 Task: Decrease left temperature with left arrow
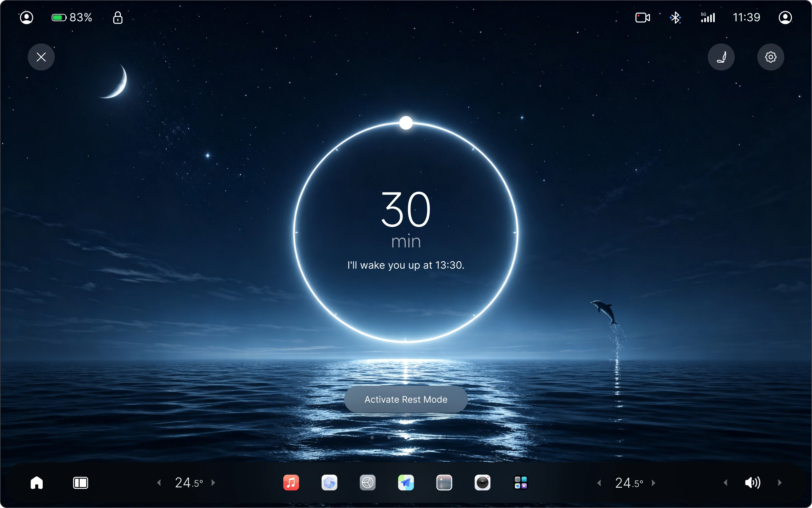click(x=159, y=483)
